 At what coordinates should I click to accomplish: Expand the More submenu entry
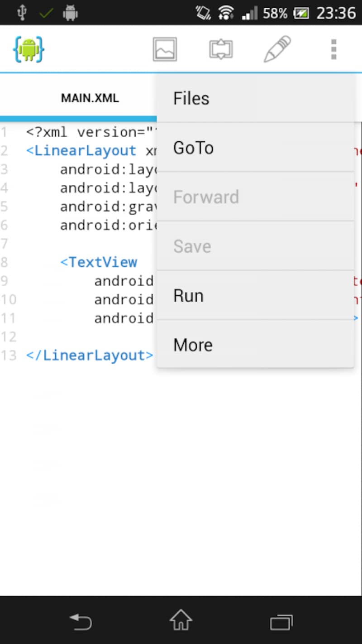coord(255,345)
